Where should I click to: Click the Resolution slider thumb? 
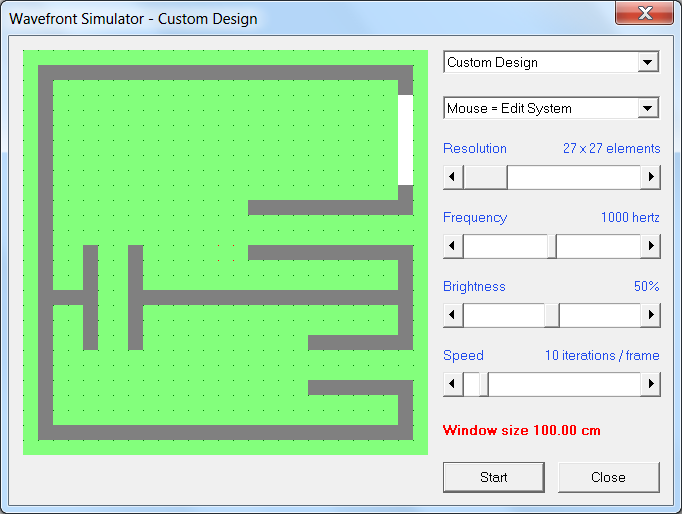click(485, 177)
